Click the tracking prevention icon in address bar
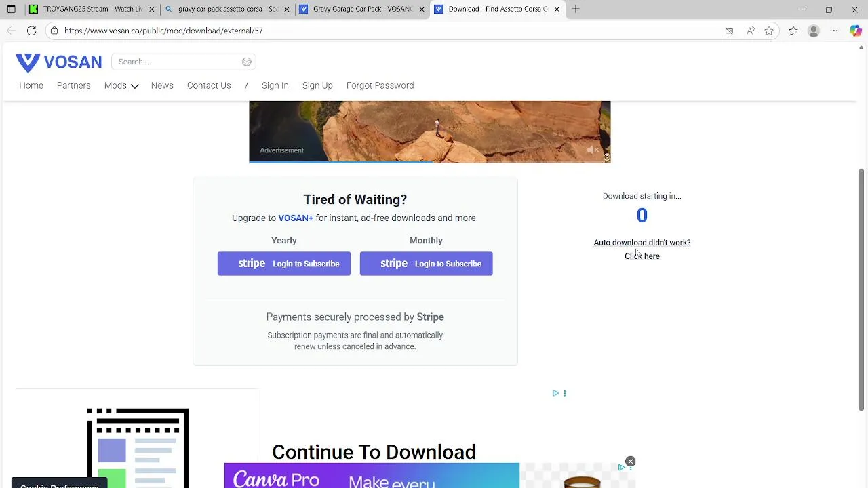868x488 pixels. tap(729, 30)
